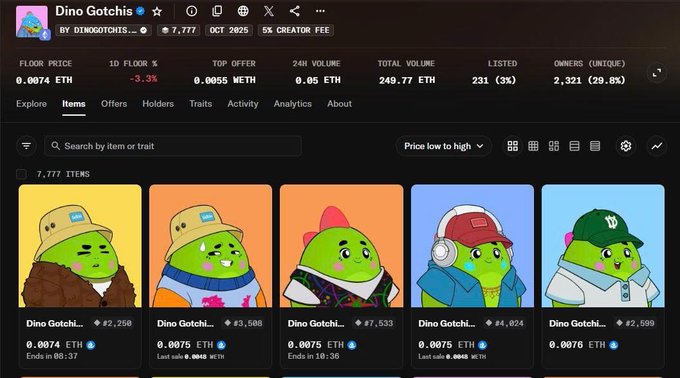This screenshot has height=378, width=680.
Task: Select the Items tab
Action: point(74,104)
